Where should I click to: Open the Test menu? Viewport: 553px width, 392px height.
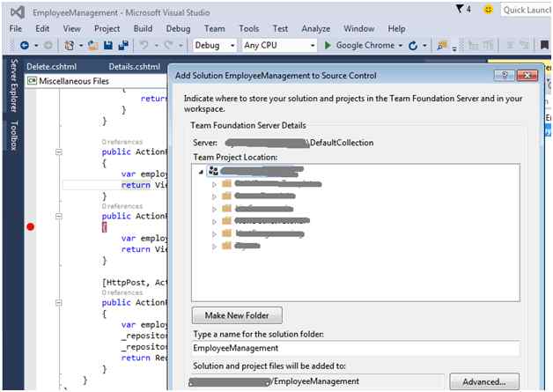tap(280, 28)
